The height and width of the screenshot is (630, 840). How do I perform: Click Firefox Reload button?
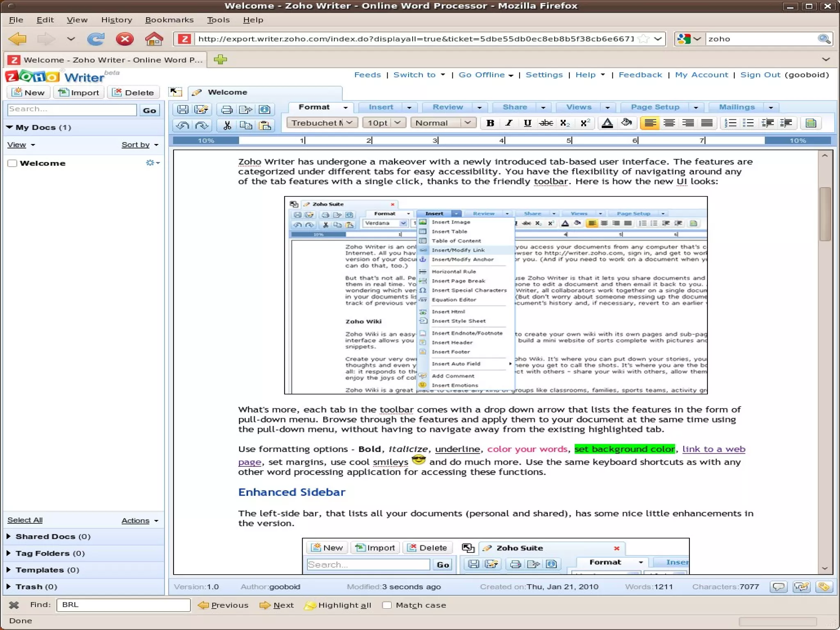tap(96, 39)
